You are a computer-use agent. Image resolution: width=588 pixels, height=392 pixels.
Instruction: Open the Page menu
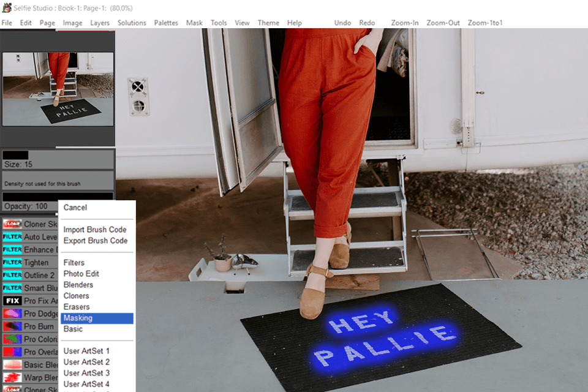(x=47, y=23)
